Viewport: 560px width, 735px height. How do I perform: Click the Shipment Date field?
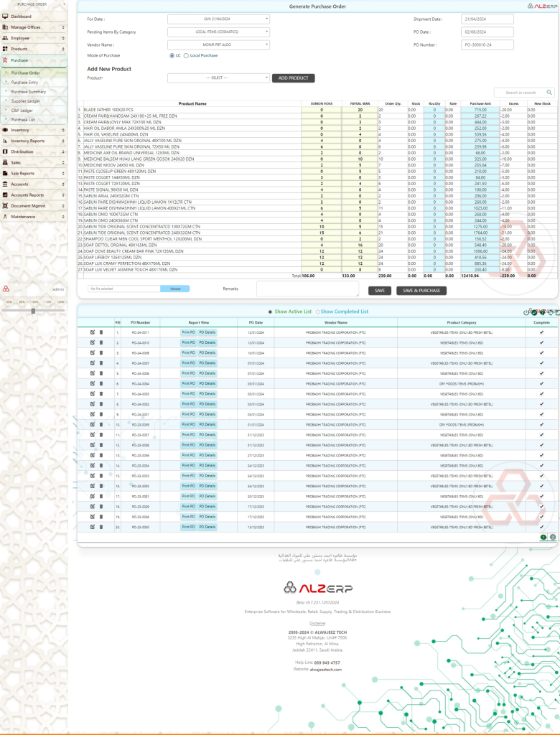487,19
